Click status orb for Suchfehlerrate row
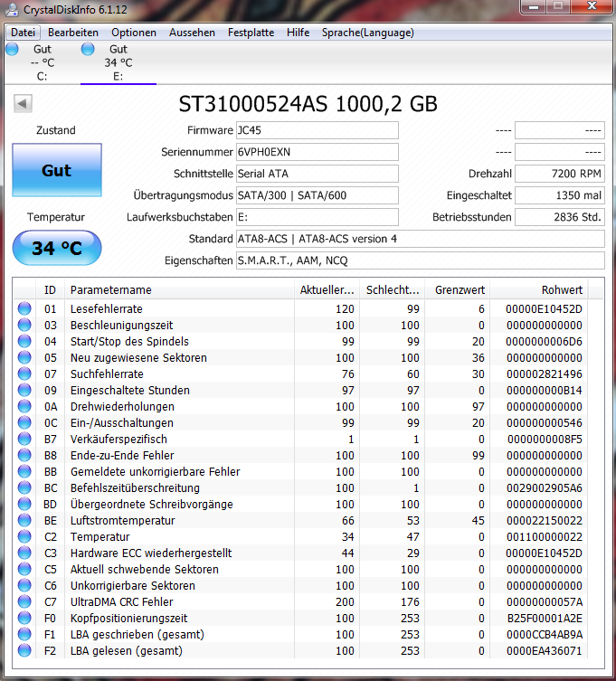 24,374
